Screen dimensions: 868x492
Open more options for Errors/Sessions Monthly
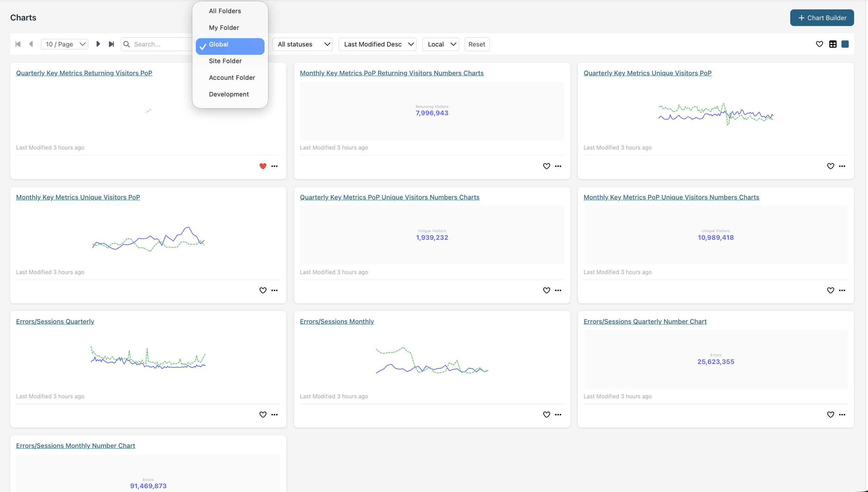pos(558,415)
